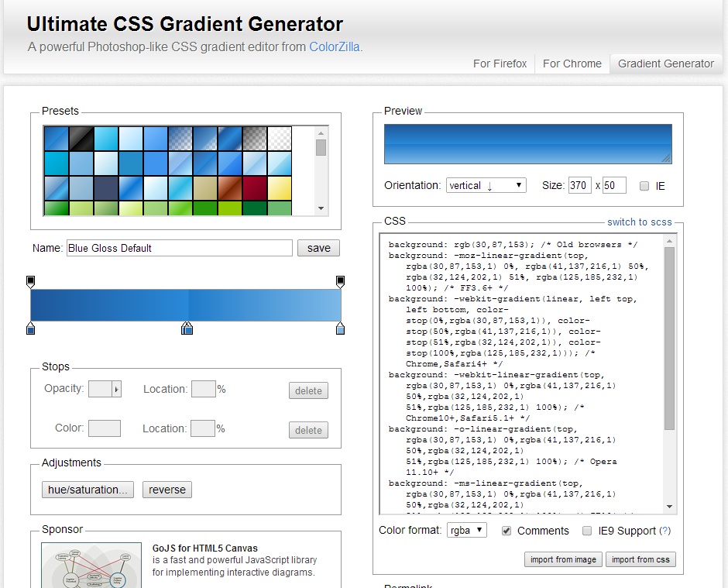Click the CSS output scrollbar thumb
This screenshot has width=728, height=588.
[x=669, y=339]
